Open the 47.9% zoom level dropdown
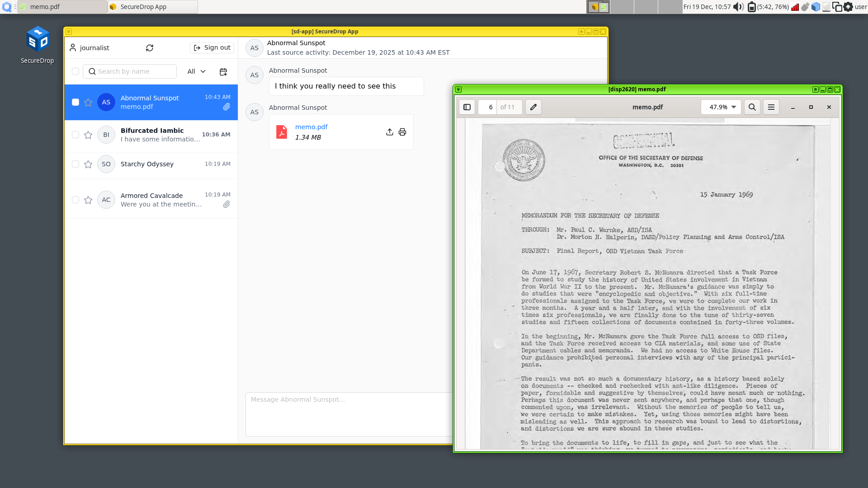The width and height of the screenshot is (868, 488). tap(721, 107)
